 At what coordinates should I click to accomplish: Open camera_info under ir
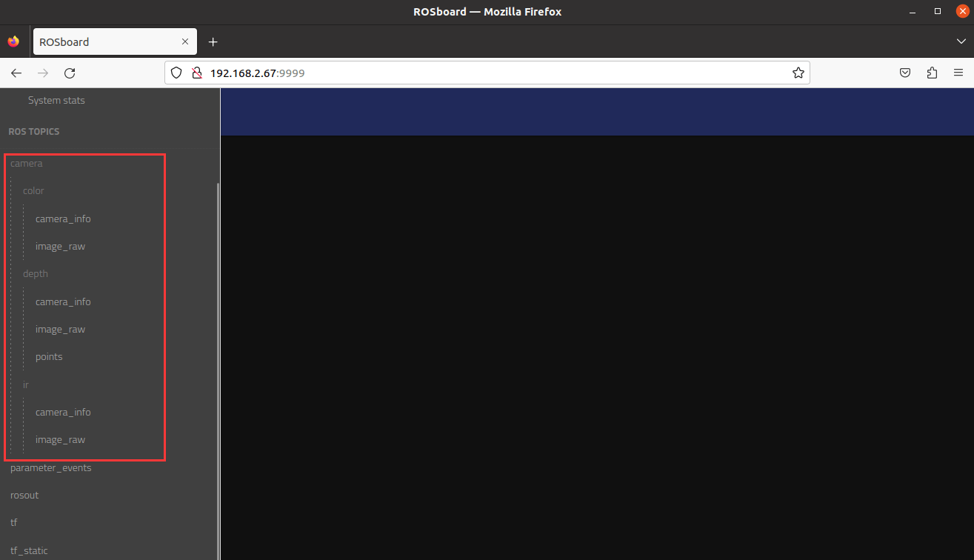(63, 412)
